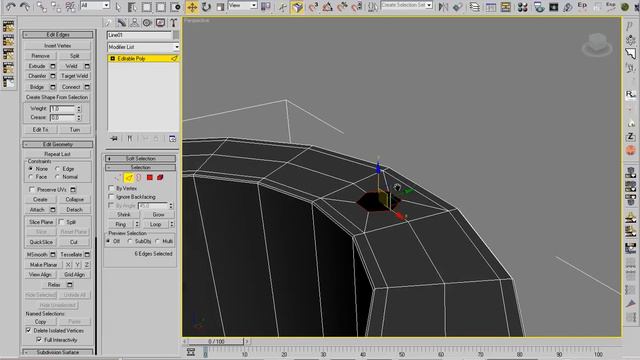Collapse the Selection rollout header
Image resolution: width=640 pixels, height=360 pixels.
click(140, 167)
